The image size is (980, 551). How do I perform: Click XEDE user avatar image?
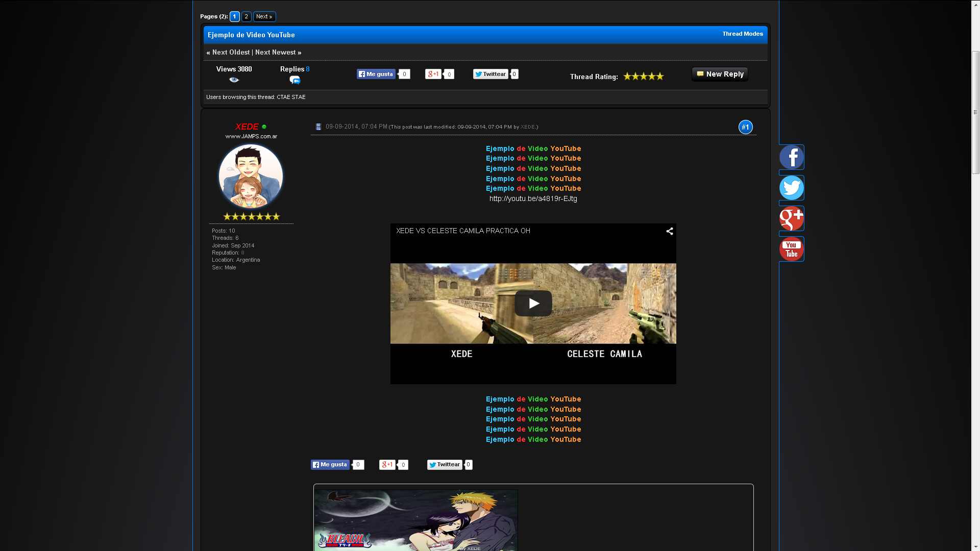(251, 176)
